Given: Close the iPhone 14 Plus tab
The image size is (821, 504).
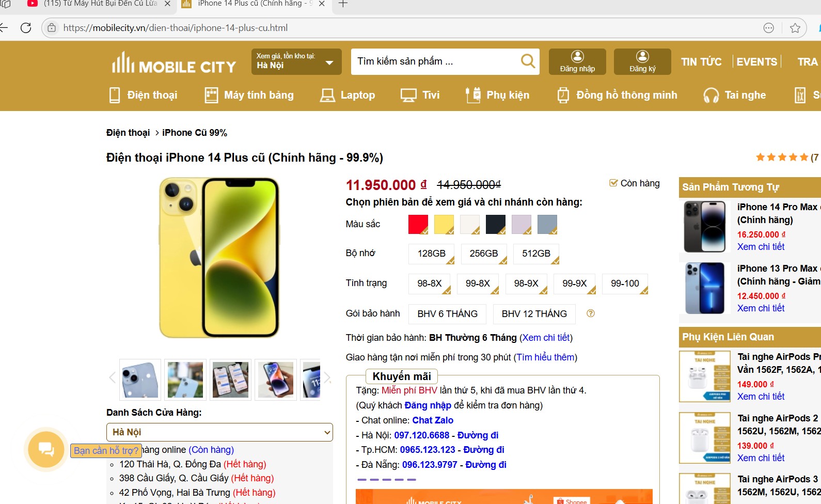Looking at the screenshot, I should click(322, 4).
